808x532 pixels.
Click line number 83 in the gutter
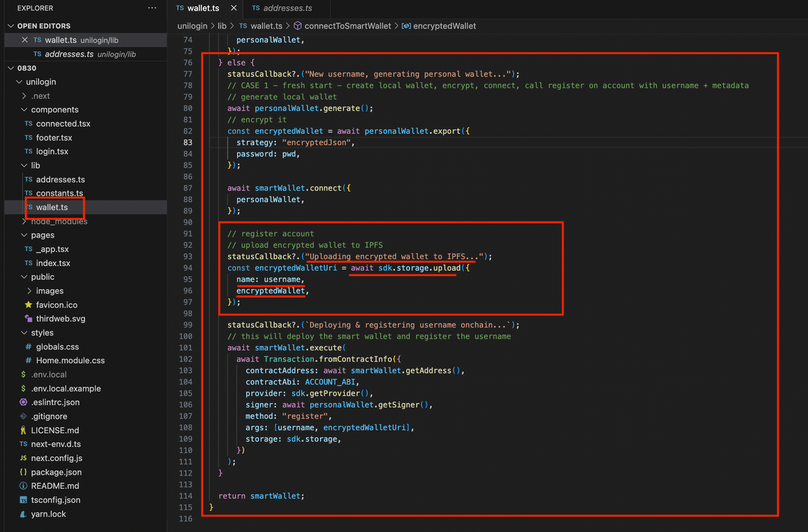tap(187, 142)
